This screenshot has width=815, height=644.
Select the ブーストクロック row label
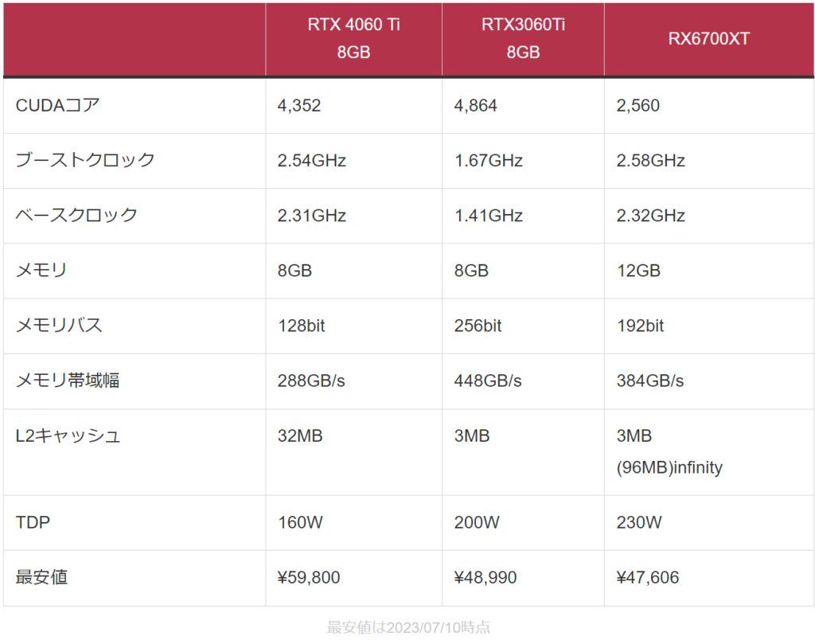click(85, 160)
